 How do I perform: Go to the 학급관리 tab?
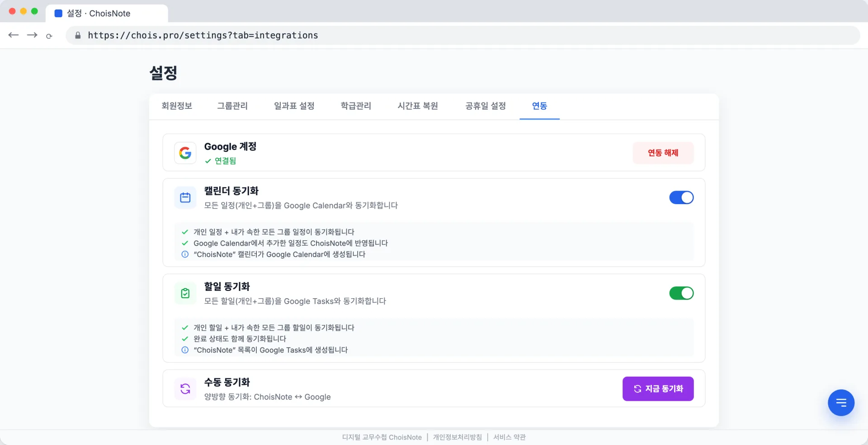click(356, 106)
